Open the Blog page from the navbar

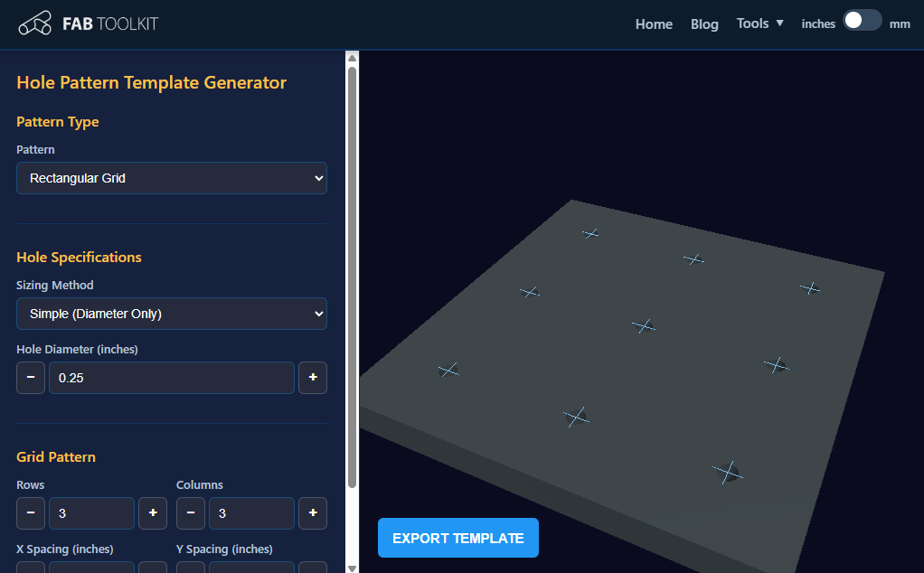coord(704,24)
